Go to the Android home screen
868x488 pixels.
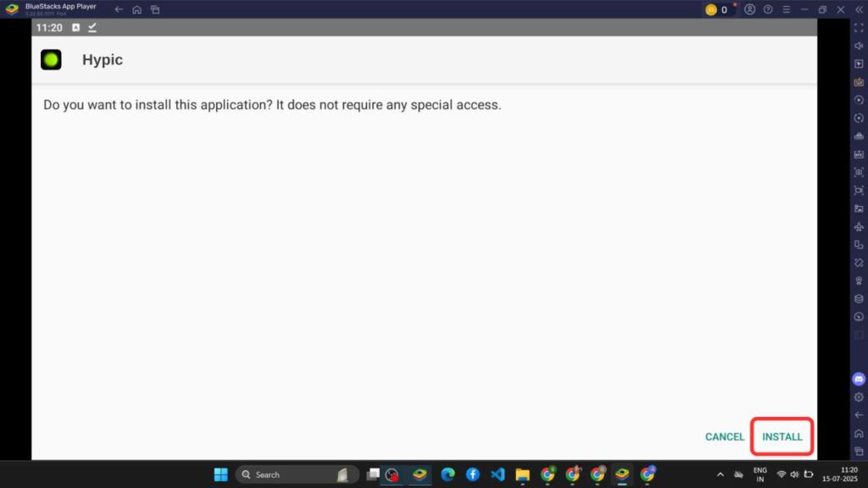pos(136,9)
